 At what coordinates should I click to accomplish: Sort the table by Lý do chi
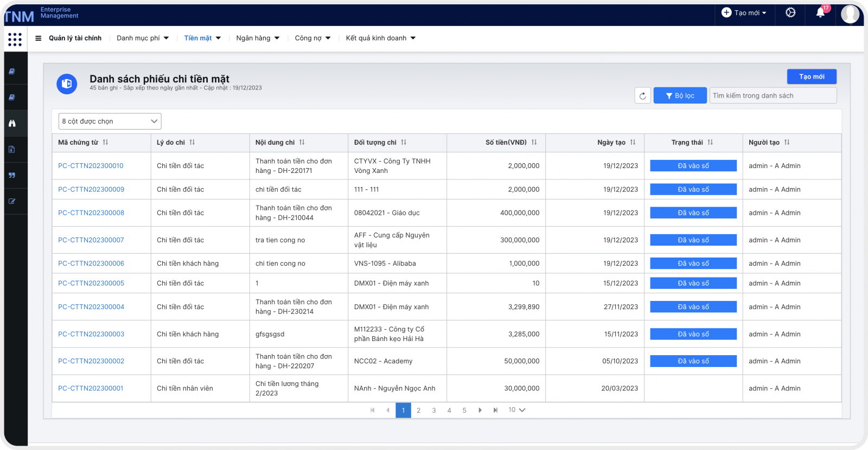tap(192, 143)
